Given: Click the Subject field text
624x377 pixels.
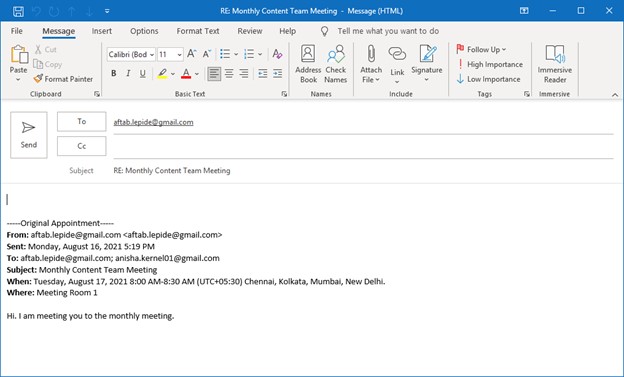Looking at the screenshot, I should coord(172,170).
